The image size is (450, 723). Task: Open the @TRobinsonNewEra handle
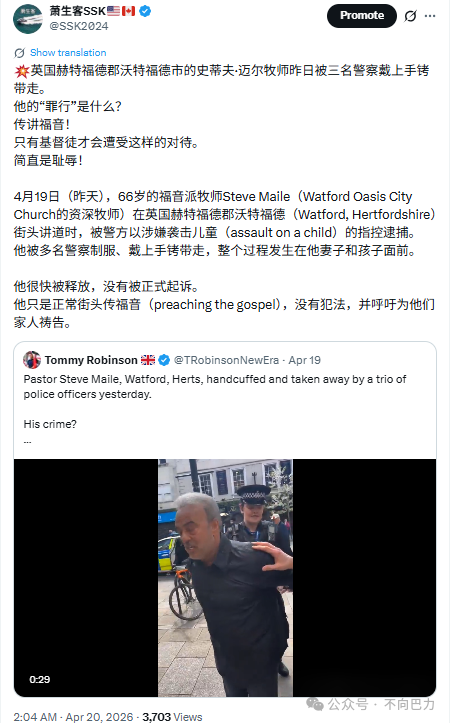tap(226, 360)
